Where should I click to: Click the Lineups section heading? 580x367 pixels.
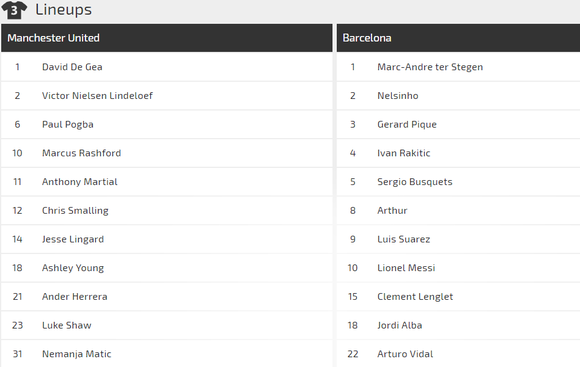tap(63, 10)
